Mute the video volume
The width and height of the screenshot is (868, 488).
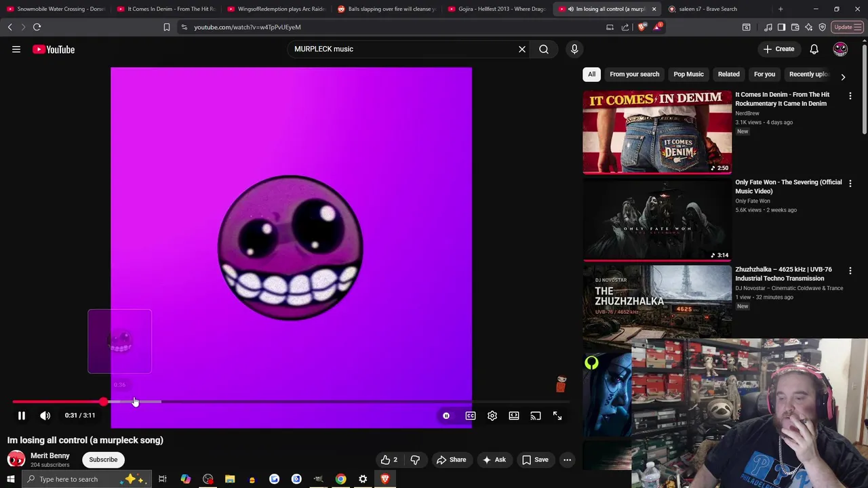pyautogui.click(x=45, y=415)
